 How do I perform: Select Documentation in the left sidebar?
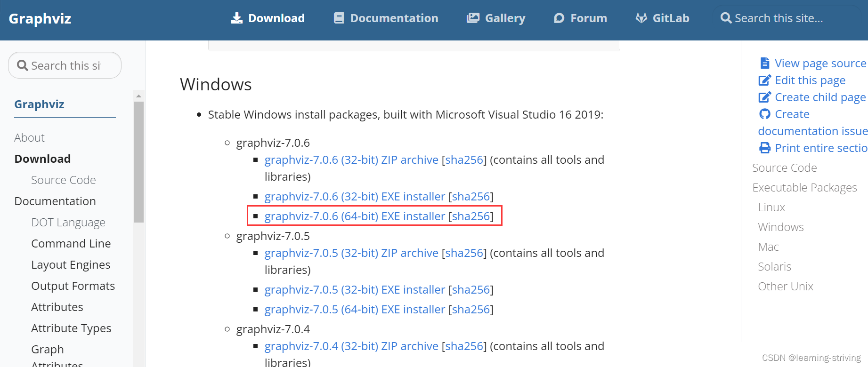click(x=55, y=201)
